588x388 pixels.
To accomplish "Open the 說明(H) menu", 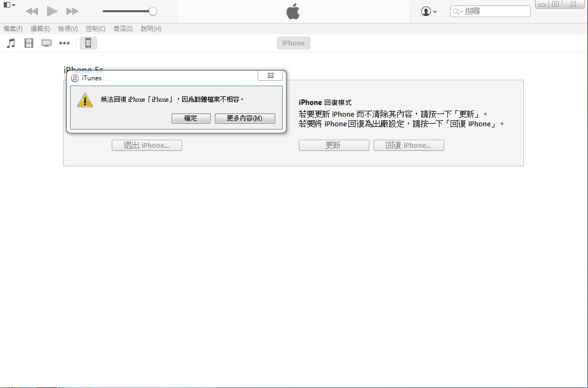I will (x=151, y=28).
